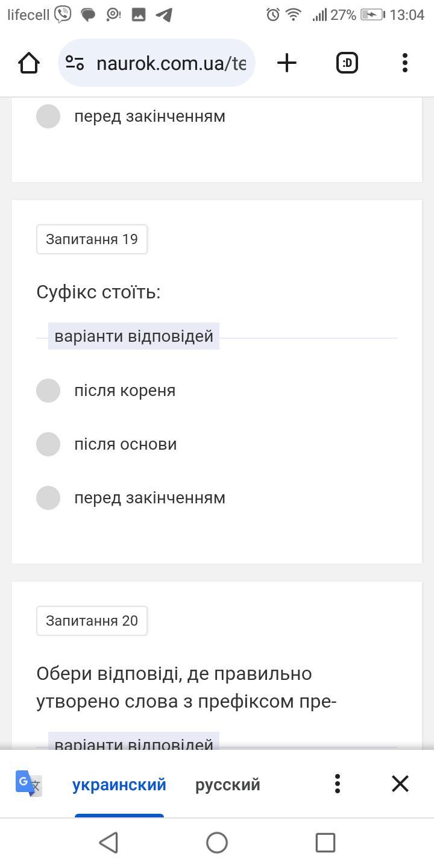Tap the Google Translate logo icon
Image resolution: width=434 pixels, height=868 pixels.
[29, 784]
